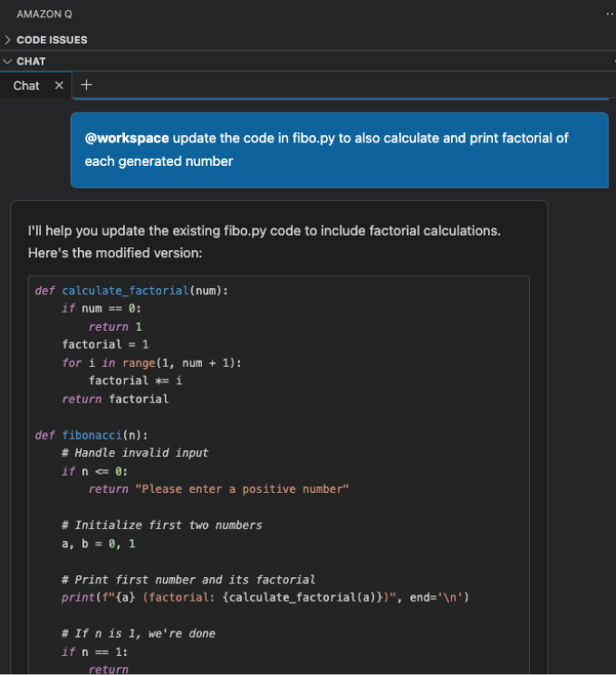Open a new chat tab with plus icon
This screenshot has height=675, width=616.
point(87,85)
